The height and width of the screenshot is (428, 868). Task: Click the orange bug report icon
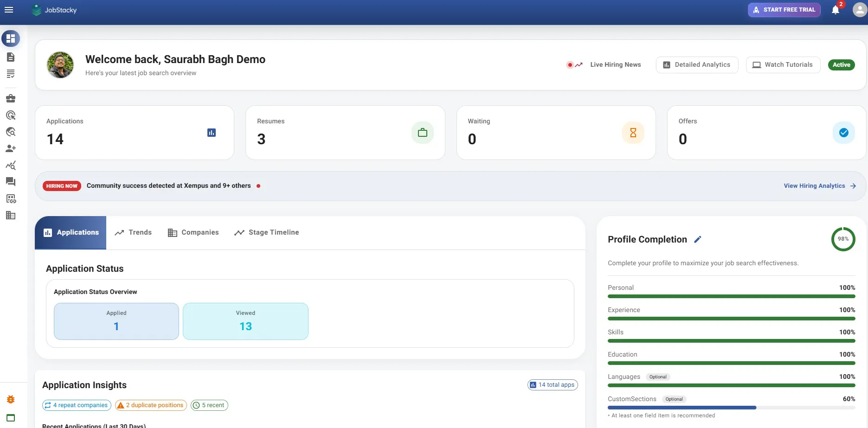pos(11,399)
